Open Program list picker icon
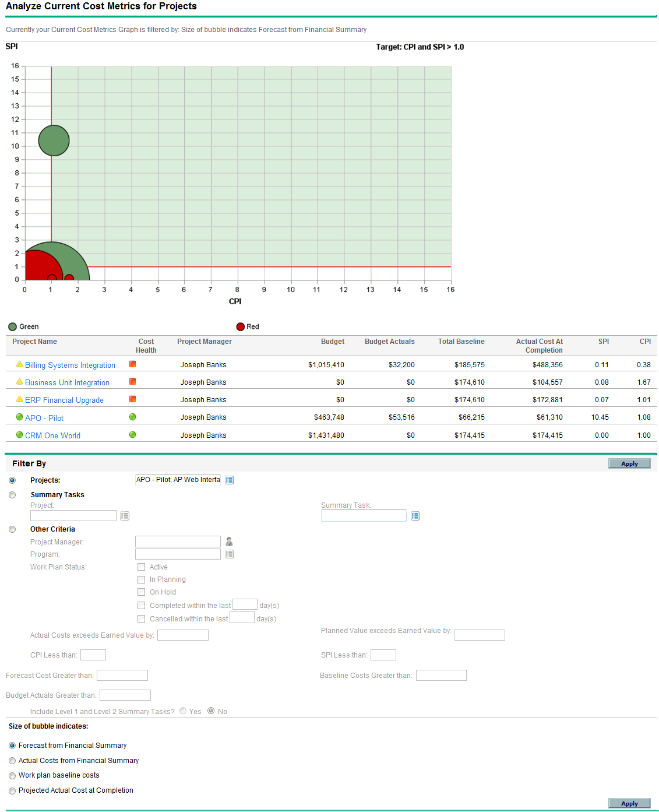Viewport: 659px width, 812px height. [x=229, y=554]
